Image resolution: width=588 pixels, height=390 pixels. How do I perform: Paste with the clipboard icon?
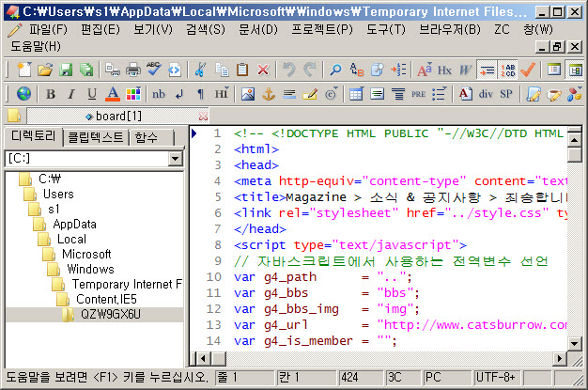[242, 70]
